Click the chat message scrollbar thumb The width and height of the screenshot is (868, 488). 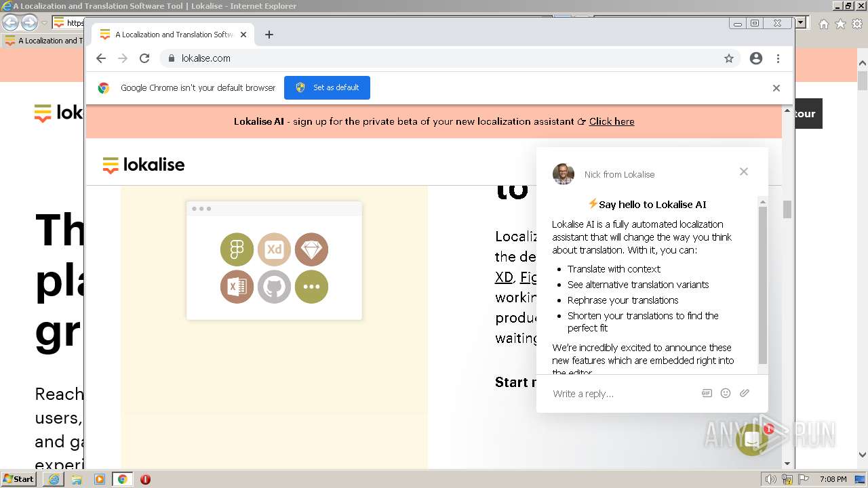pyautogui.click(x=763, y=285)
